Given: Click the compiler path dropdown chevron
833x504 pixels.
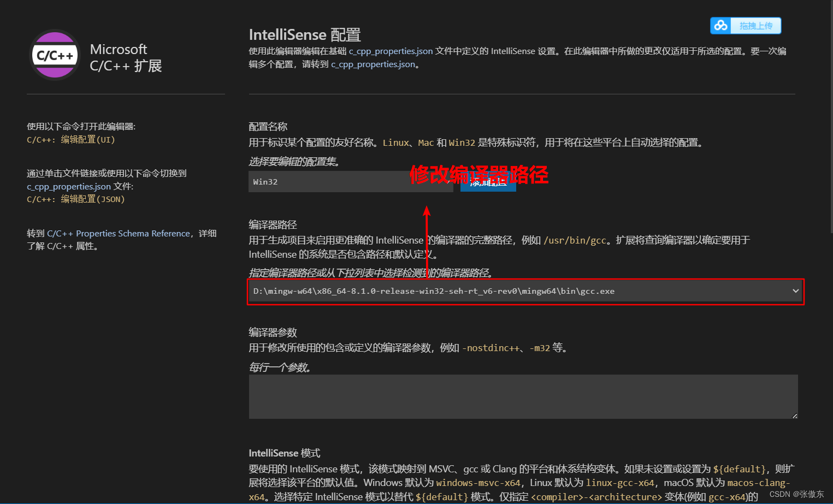Looking at the screenshot, I should pos(795,291).
